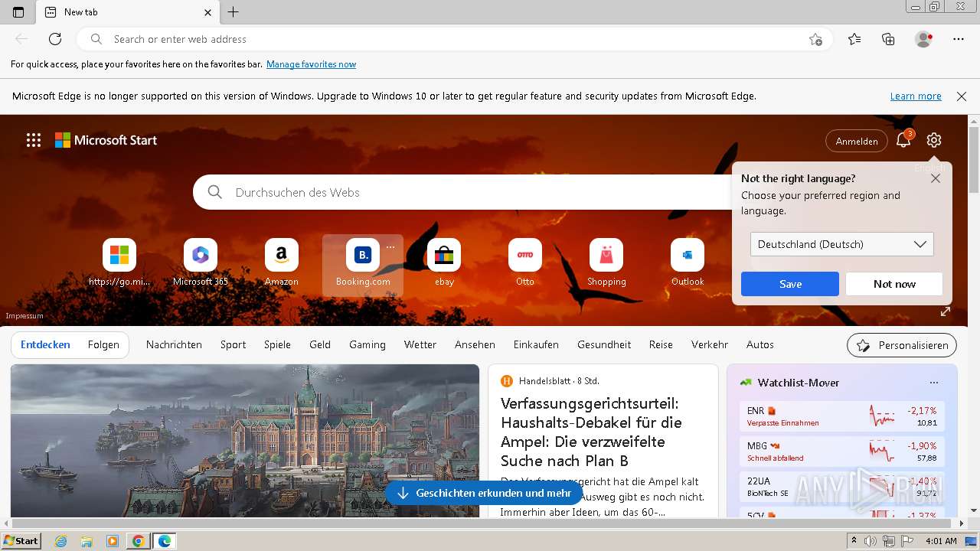
Task: Open the Outlook quick link
Action: (x=688, y=262)
